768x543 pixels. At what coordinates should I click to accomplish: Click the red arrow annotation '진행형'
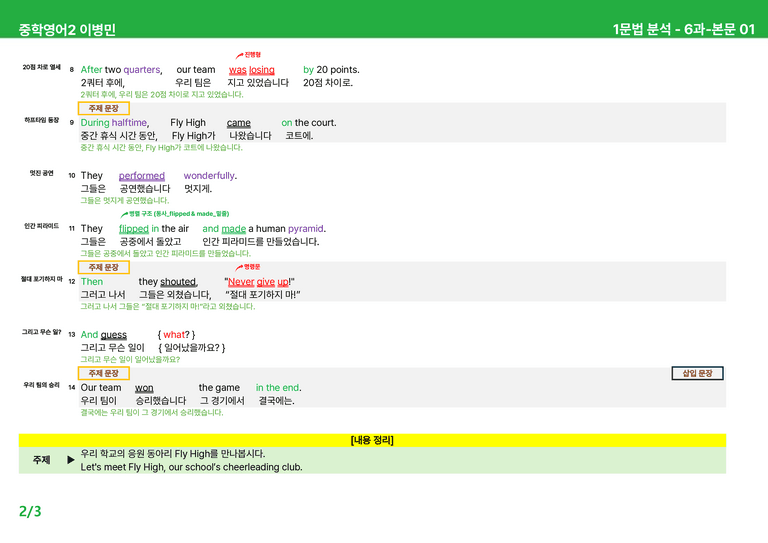(248, 55)
